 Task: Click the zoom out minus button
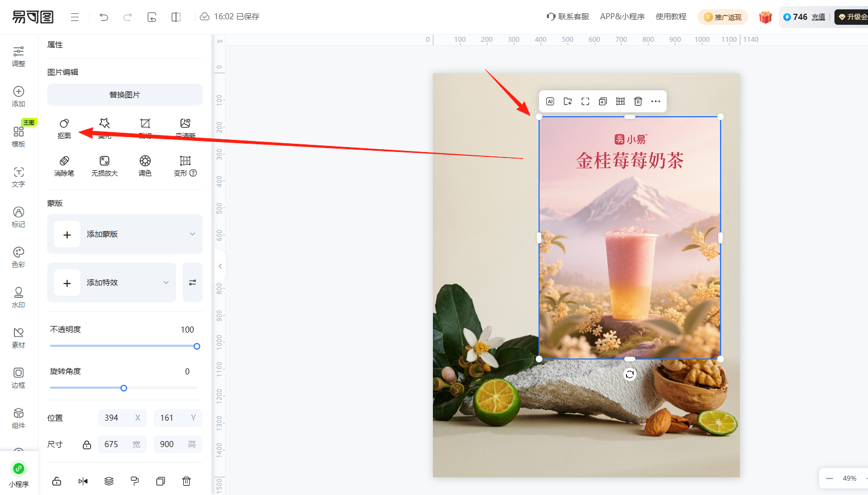[x=829, y=478]
